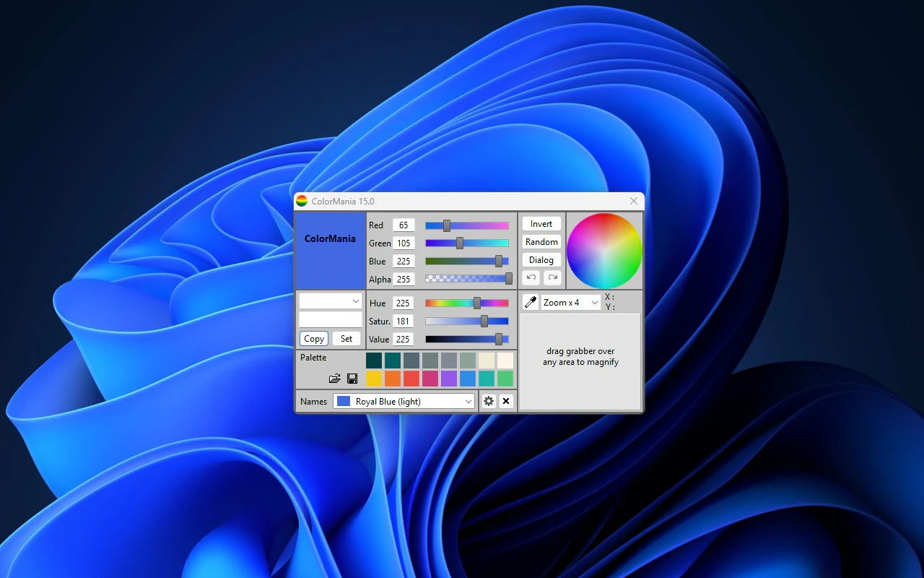The height and width of the screenshot is (578, 924).
Task: Select the purple palette swatch
Action: click(x=449, y=379)
